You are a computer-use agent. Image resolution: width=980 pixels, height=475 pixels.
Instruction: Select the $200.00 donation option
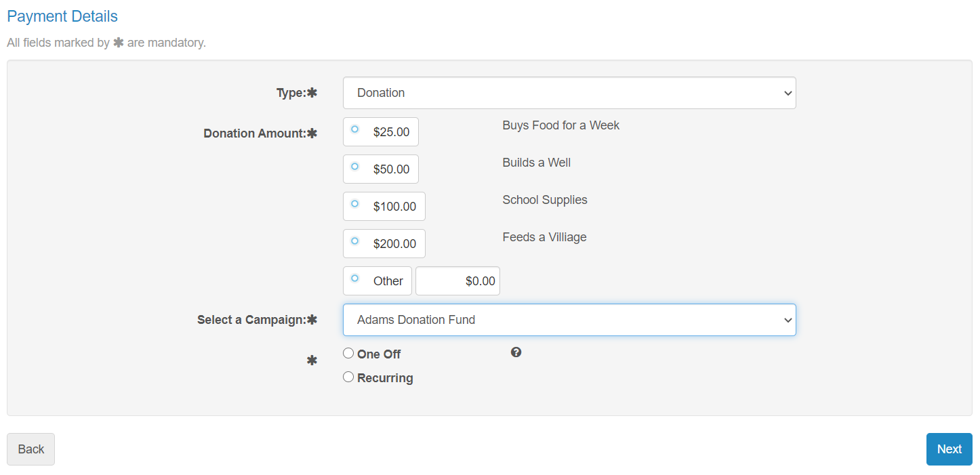(x=354, y=241)
